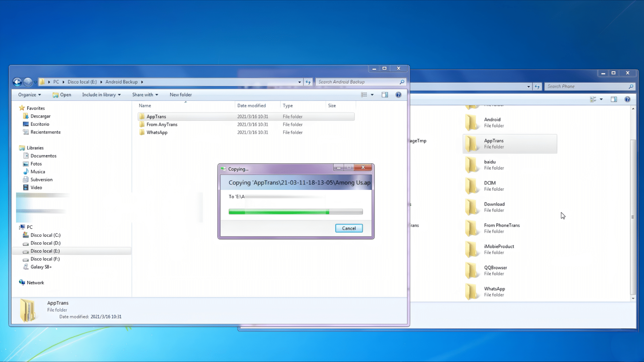Open Escritorio in Favorites
This screenshot has width=644, height=362.
click(40, 124)
